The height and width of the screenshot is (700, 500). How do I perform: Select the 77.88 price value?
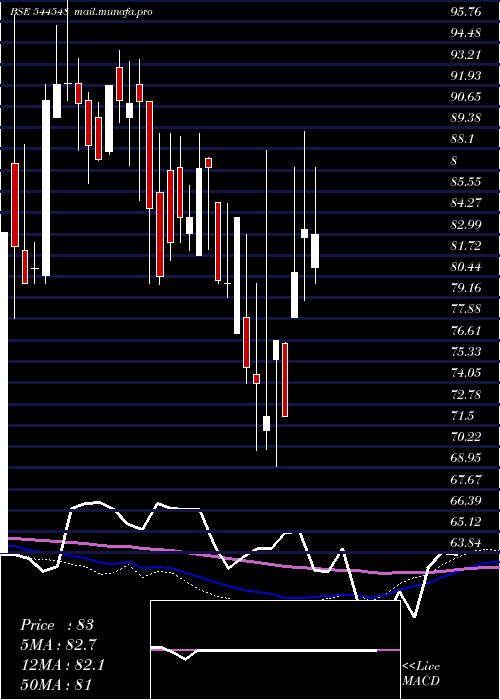click(466, 309)
